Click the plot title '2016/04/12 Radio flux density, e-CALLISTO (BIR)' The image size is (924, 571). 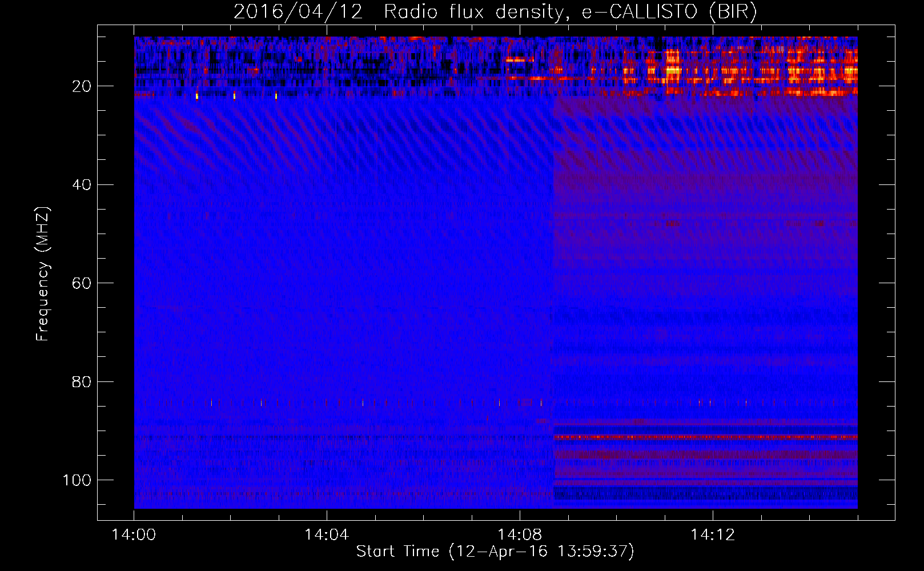pos(495,12)
